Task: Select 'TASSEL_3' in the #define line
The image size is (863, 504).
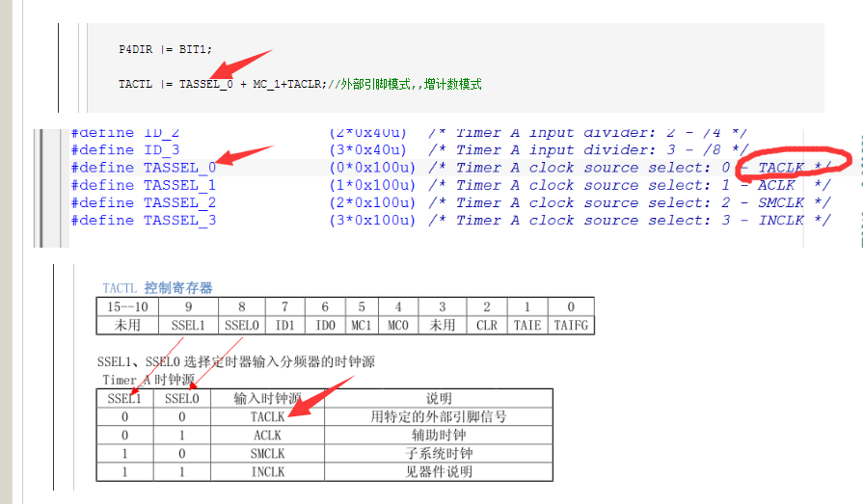Action: point(180,221)
